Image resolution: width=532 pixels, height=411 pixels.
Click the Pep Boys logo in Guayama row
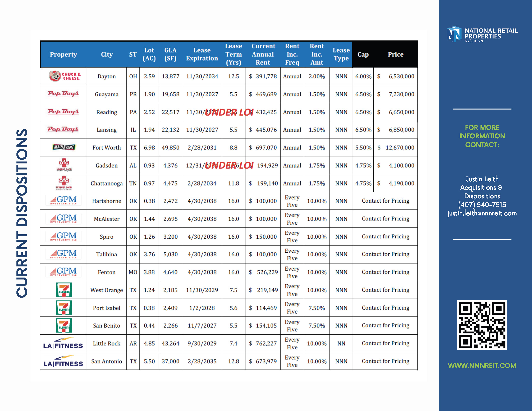pos(63,94)
